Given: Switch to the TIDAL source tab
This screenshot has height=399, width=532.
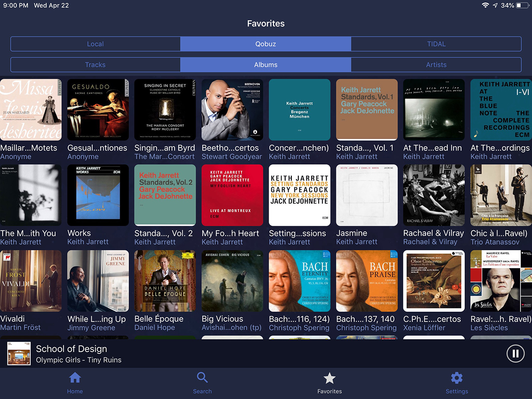Looking at the screenshot, I should tap(436, 44).
